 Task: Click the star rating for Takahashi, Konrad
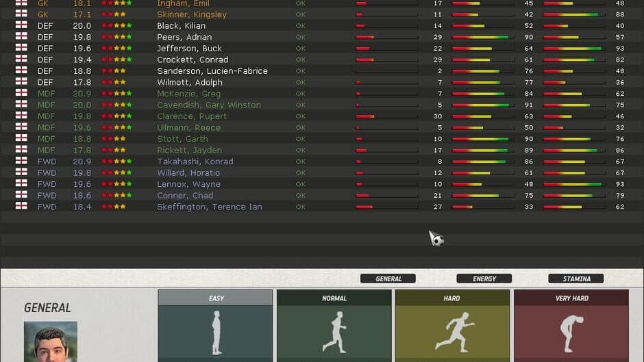pos(116,161)
